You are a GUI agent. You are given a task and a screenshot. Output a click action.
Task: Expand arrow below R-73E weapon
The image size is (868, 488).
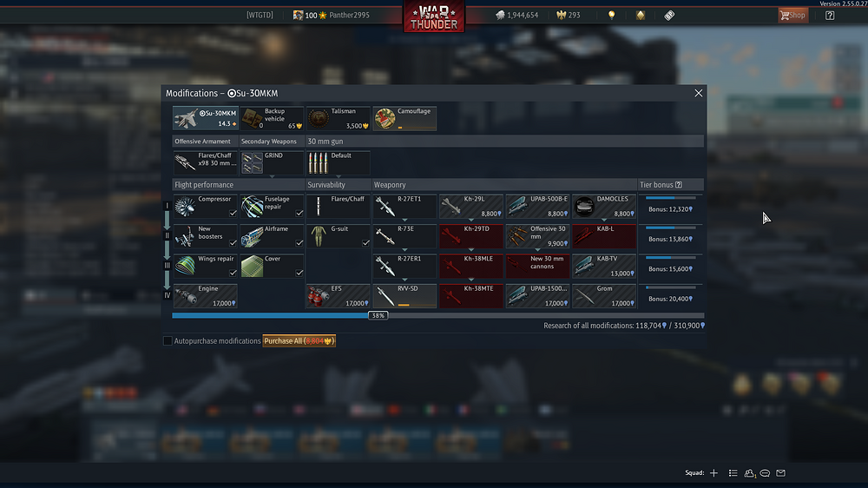404,250
